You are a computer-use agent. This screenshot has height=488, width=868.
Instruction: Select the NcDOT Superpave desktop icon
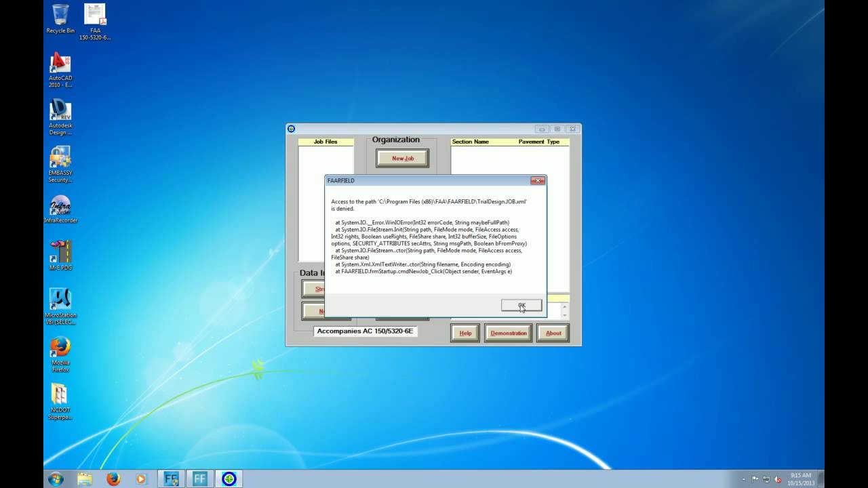click(60, 403)
